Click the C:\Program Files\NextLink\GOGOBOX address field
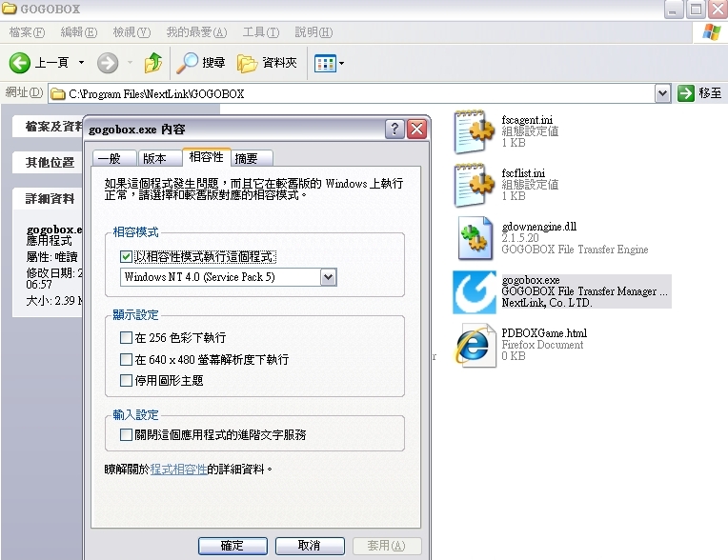Image resolution: width=728 pixels, height=560 pixels. pyautogui.click(x=352, y=93)
